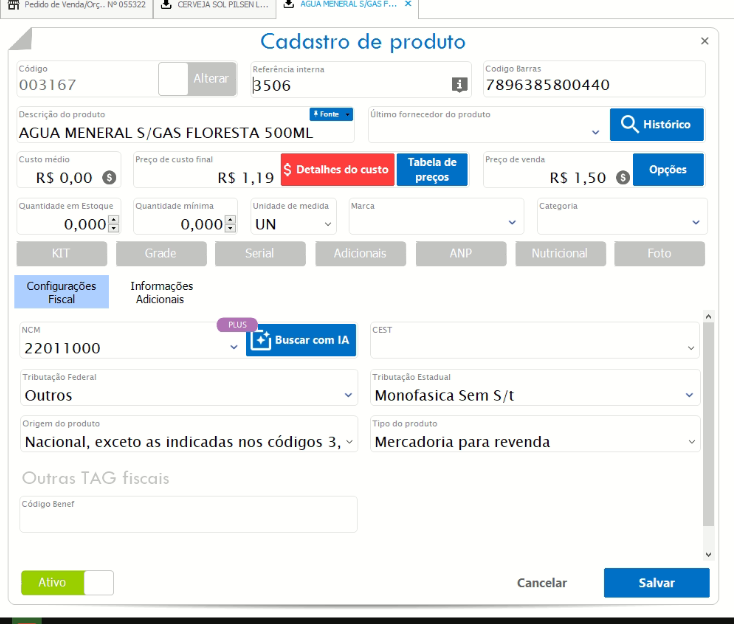Switch to Informações Adicionais tab

tap(161, 292)
